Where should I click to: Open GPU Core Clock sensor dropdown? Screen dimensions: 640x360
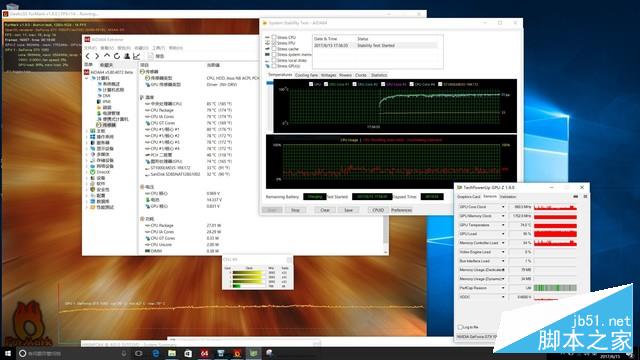click(x=503, y=207)
